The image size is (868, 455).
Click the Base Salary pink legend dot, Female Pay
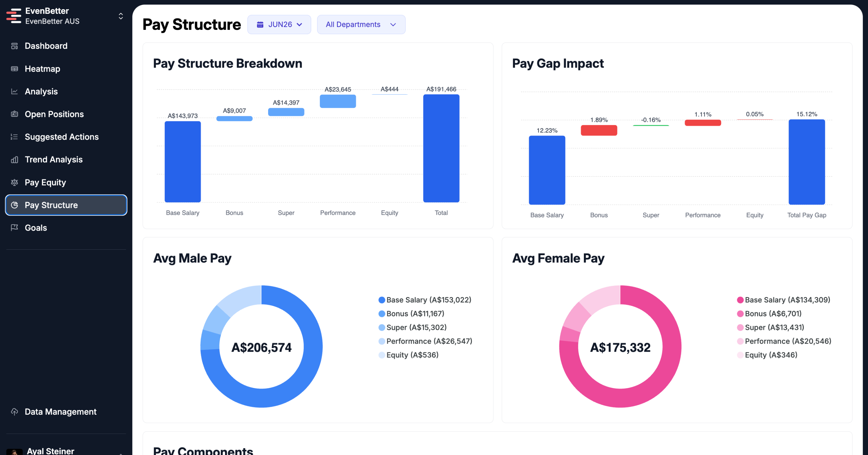[x=740, y=300]
